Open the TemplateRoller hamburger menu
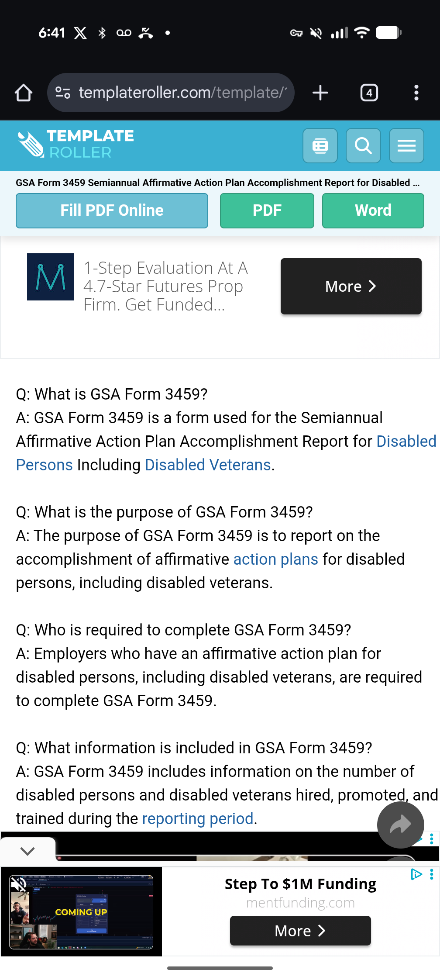This screenshot has width=440, height=980. [x=406, y=145]
